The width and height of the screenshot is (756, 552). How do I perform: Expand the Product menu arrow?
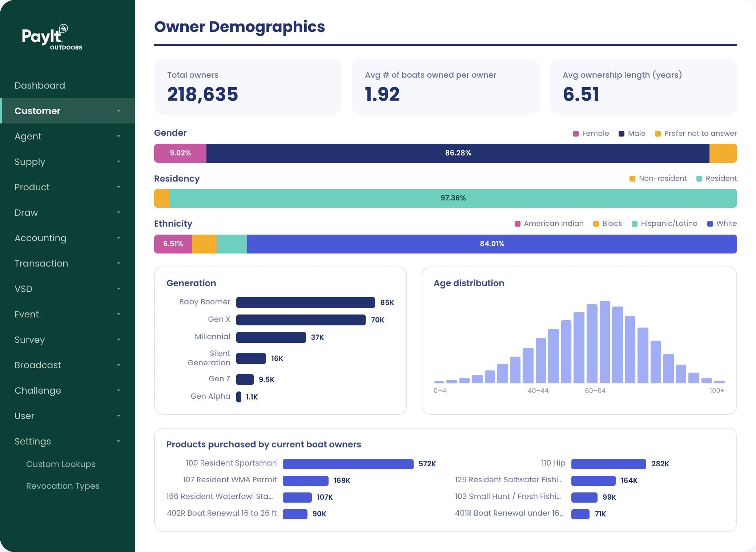coord(118,187)
